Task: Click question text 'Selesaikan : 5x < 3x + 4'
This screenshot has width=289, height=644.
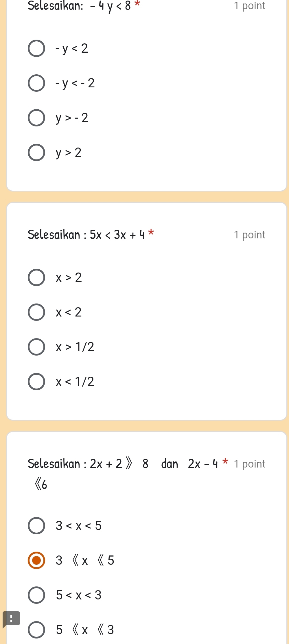Action: click(x=86, y=235)
